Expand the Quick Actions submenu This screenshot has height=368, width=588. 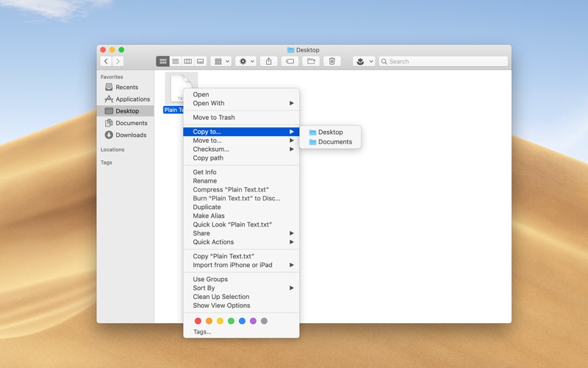pos(241,242)
